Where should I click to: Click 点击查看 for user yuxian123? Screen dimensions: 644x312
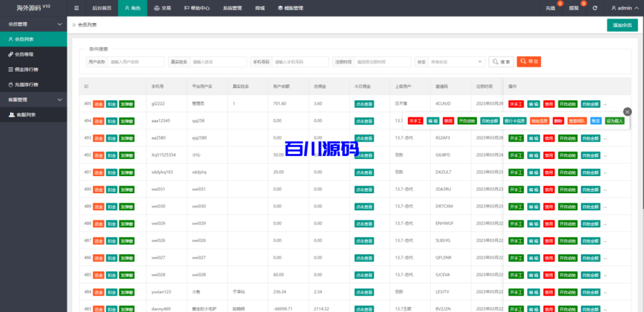tap(364, 292)
